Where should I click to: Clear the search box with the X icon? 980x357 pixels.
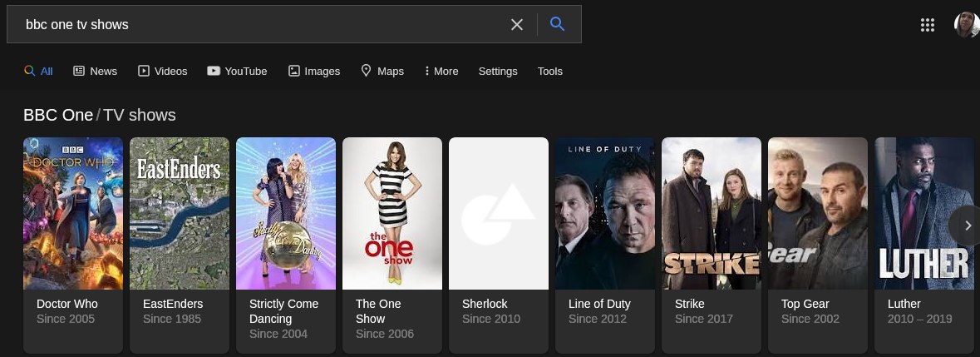pos(517,24)
